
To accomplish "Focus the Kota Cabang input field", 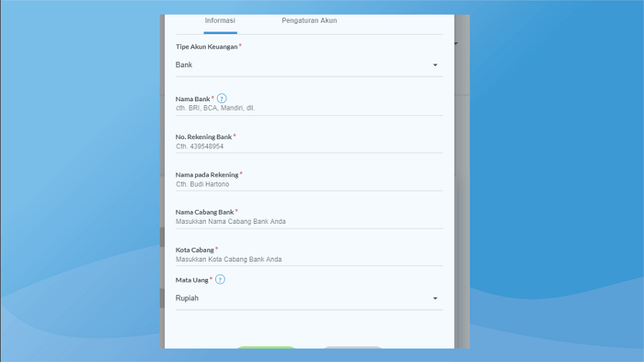I will (x=309, y=260).
